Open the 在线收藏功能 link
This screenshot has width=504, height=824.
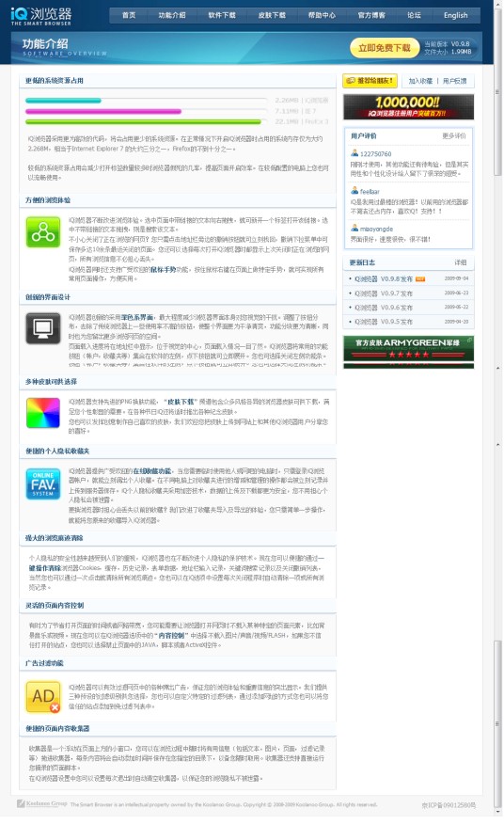pyautogui.click(x=152, y=471)
